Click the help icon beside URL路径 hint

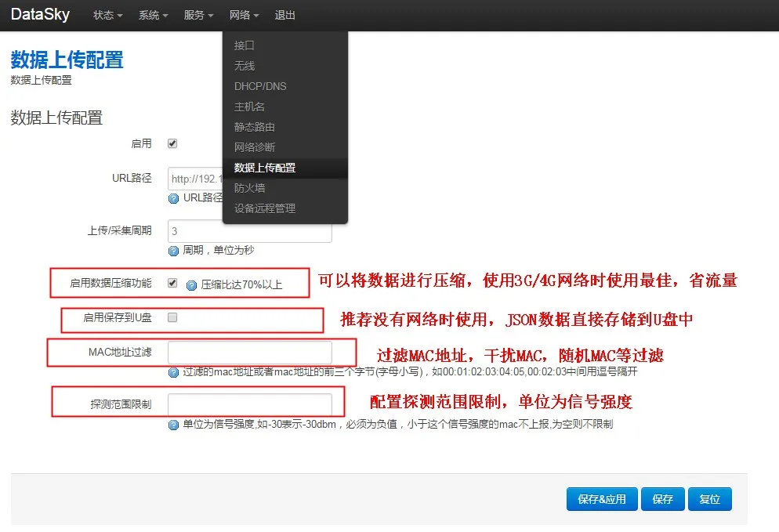coord(174,198)
